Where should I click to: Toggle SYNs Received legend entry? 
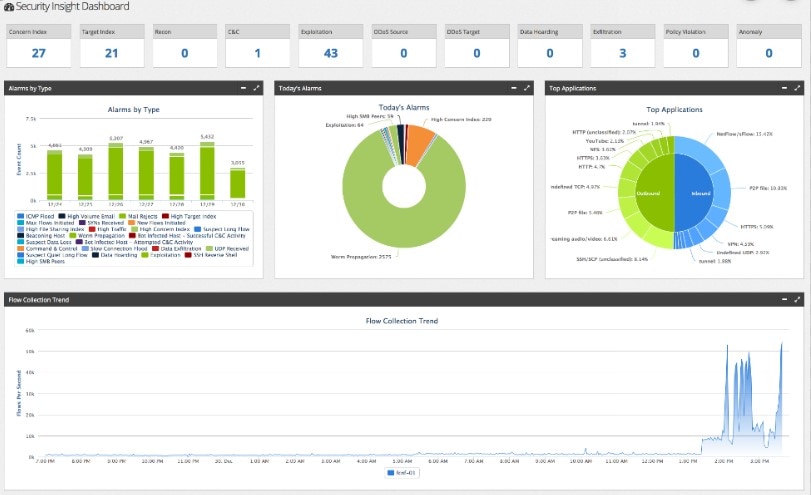[101, 223]
